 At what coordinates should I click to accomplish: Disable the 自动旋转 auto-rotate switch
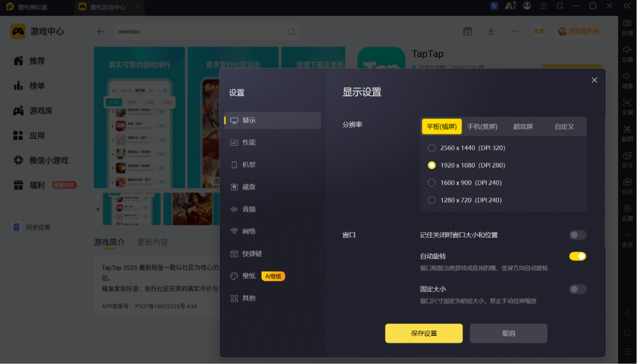pos(578,256)
